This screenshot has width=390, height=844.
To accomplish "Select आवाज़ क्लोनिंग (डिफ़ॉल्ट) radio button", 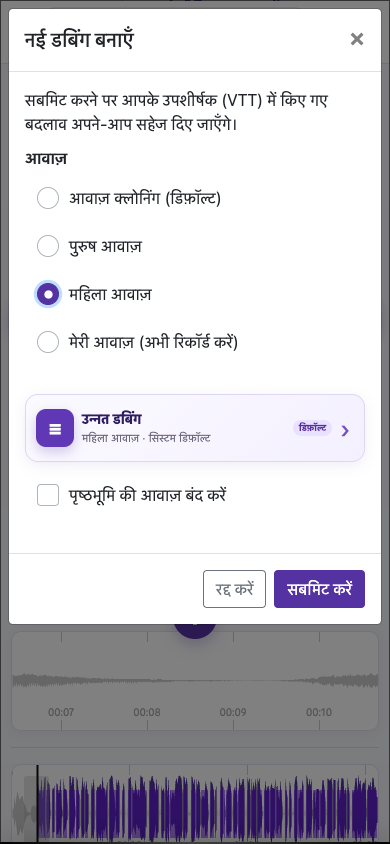I will (48, 198).
